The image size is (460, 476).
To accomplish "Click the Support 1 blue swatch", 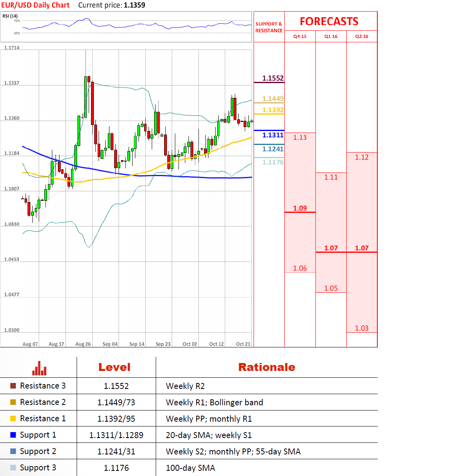I will [x=13, y=435].
